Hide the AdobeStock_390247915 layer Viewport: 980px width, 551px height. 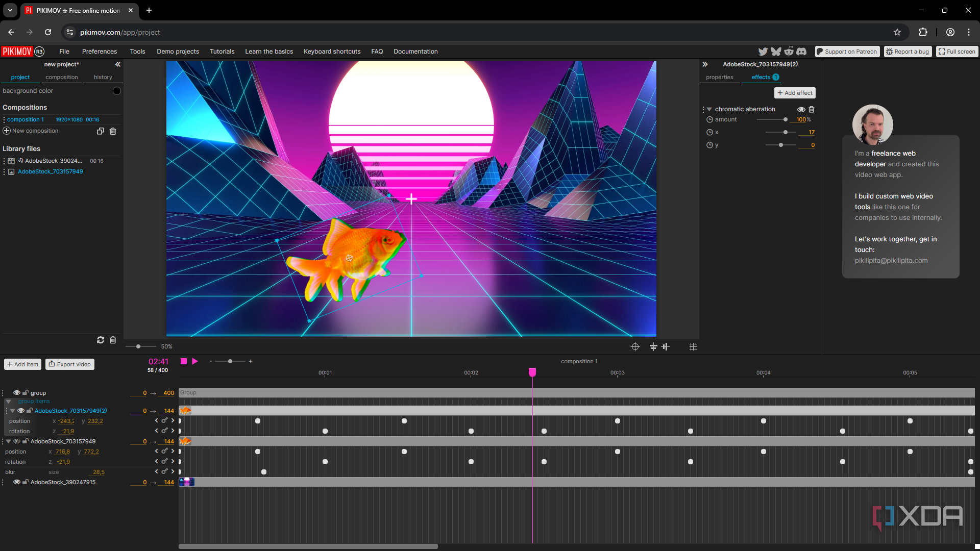tap(17, 482)
